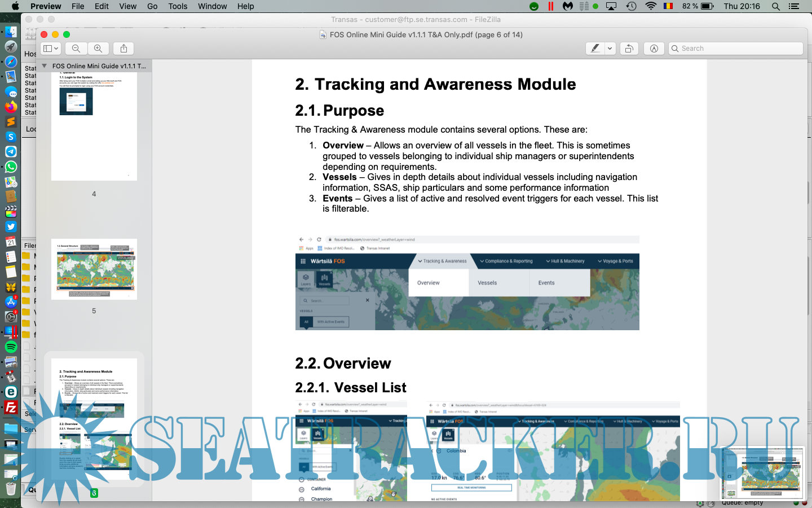
Task: Expand the highlight color dropdown arrow
Action: click(x=610, y=49)
